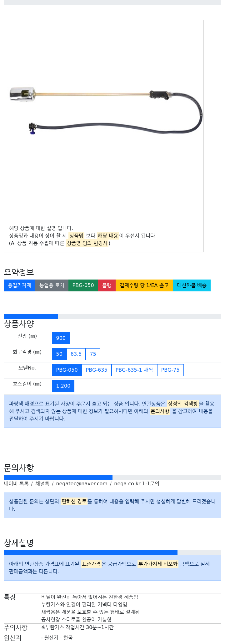Open 채널톡 inquiry link
Screen dimensions: 225x644
pyautogui.click(x=42, y=484)
